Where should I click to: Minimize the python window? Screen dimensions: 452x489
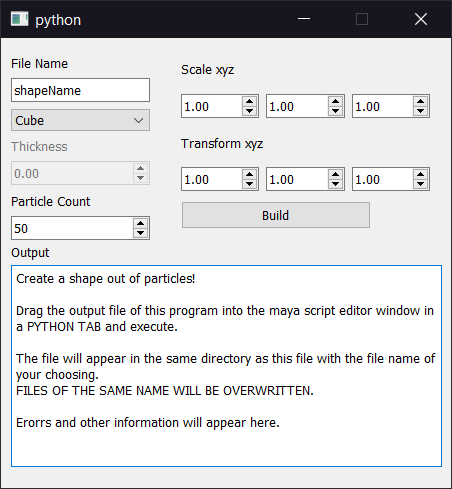click(304, 19)
